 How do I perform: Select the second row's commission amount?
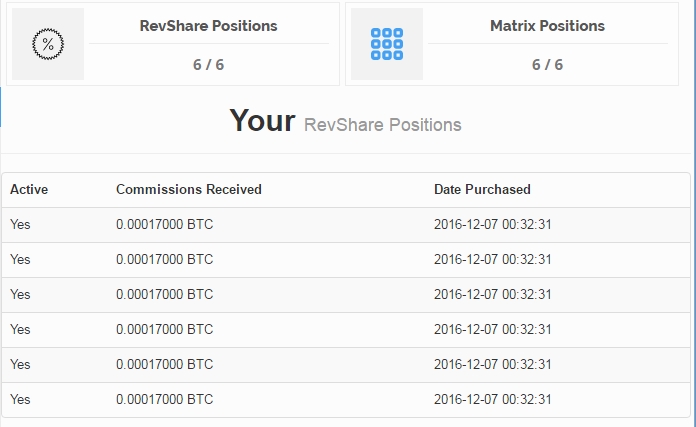pos(164,259)
